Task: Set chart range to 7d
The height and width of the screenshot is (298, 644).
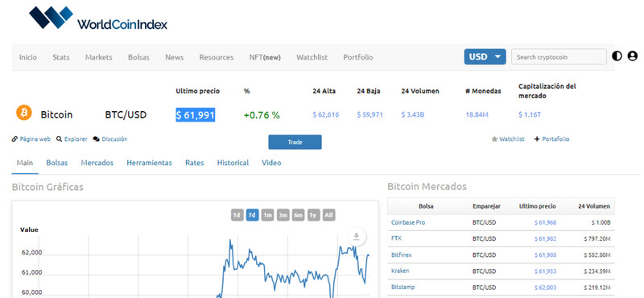Action: 252,215
